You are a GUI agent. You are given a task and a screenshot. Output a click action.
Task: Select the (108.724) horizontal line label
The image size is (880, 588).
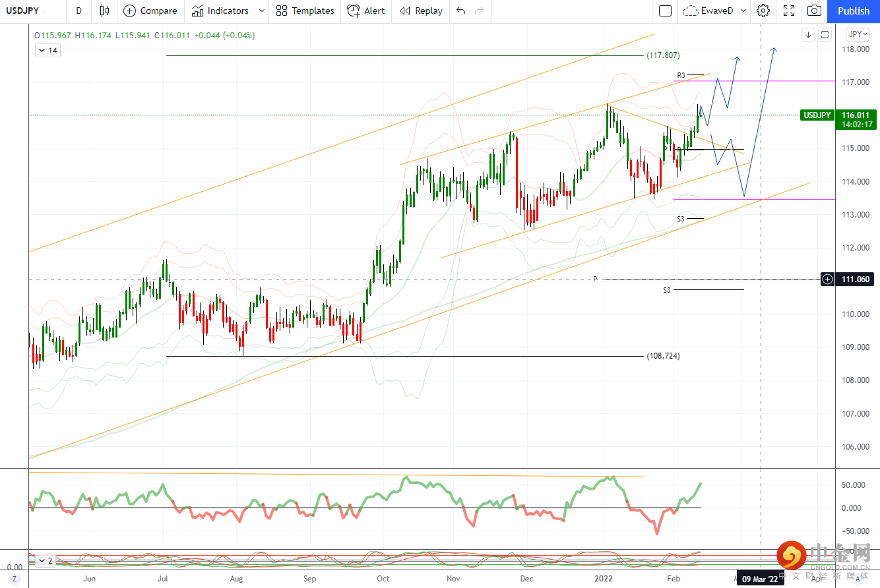663,356
